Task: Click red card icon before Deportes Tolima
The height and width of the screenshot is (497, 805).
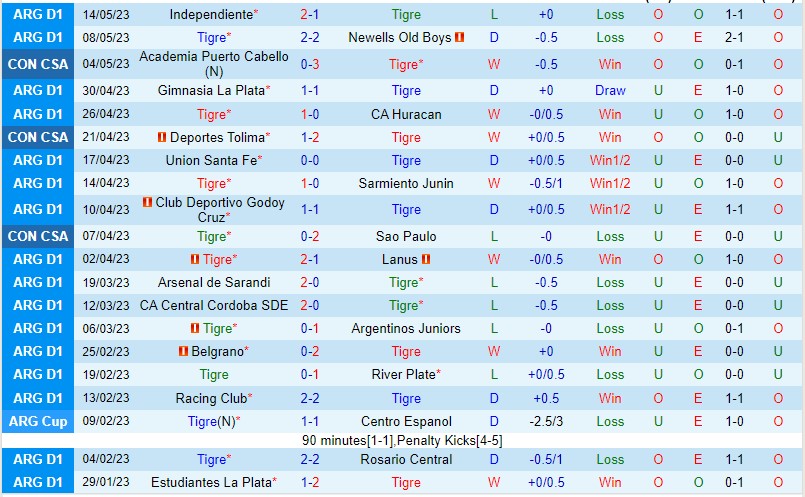Action: [162, 137]
